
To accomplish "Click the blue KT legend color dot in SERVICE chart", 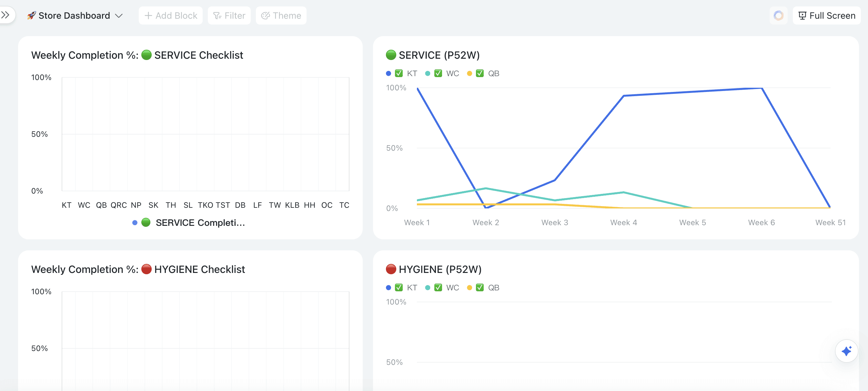I will (x=389, y=74).
